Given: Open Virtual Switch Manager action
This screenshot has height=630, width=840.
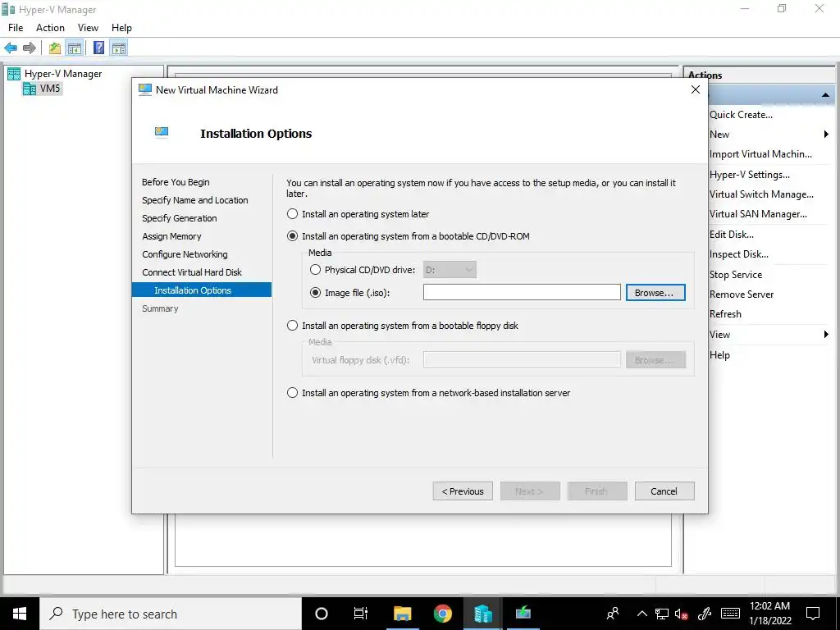Looking at the screenshot, I should coord(761,194).
